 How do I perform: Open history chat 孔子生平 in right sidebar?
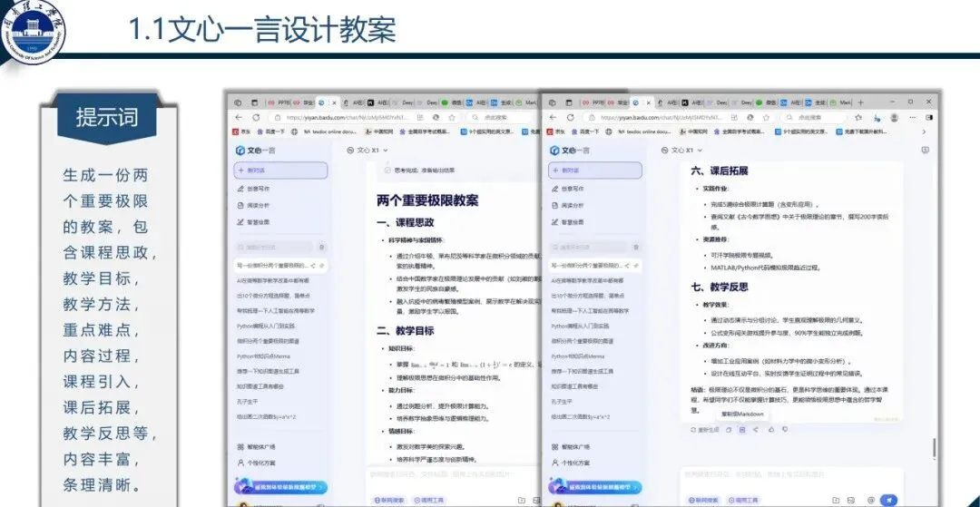(x=562, y=402)
